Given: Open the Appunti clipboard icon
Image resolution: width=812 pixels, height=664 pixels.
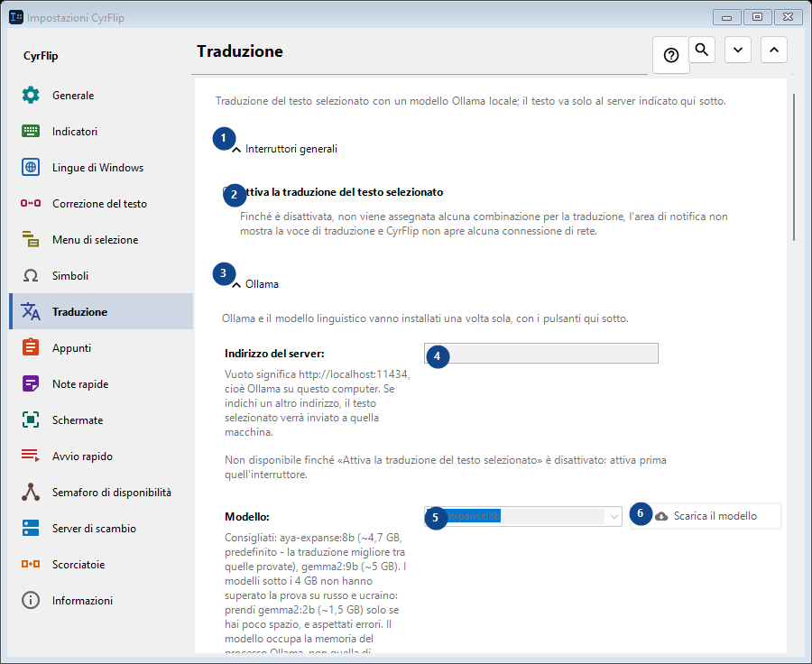Looking at the screenshot, I should (31, 347).
